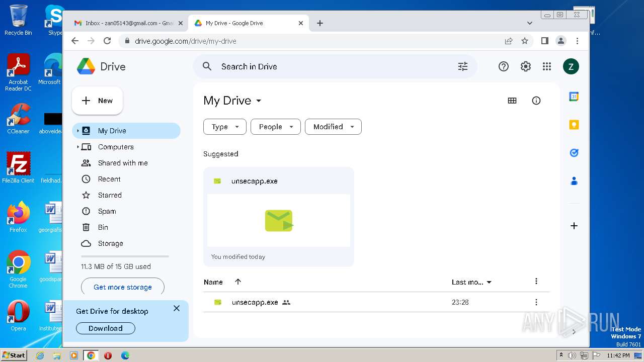Show the hidden side panel arrow
The width and height of the screenshot is (644, 362).
click(574, 331)
